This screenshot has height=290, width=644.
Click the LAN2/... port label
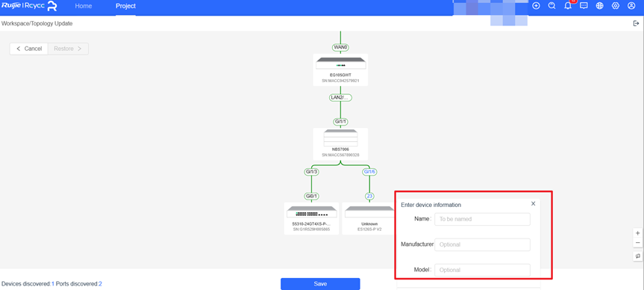coord(341,98)
